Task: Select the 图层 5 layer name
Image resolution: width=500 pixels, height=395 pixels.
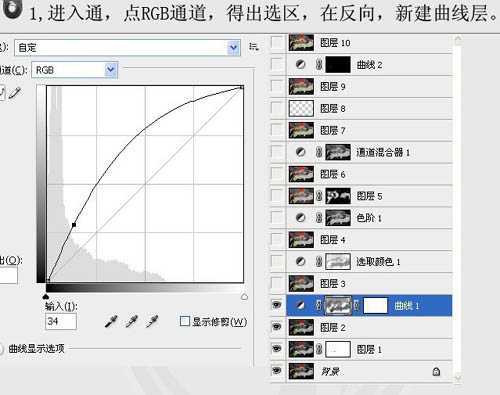Action: tap(369, 196)
